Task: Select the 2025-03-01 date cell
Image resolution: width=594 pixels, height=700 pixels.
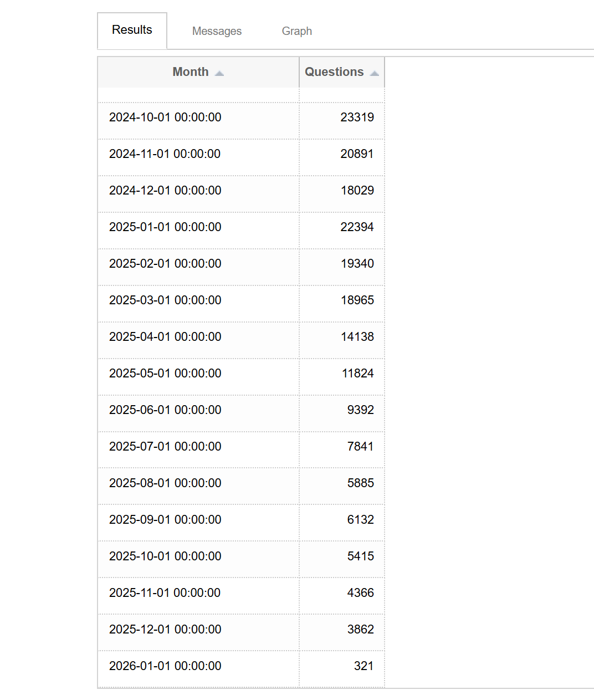Action: pos(165,300)
